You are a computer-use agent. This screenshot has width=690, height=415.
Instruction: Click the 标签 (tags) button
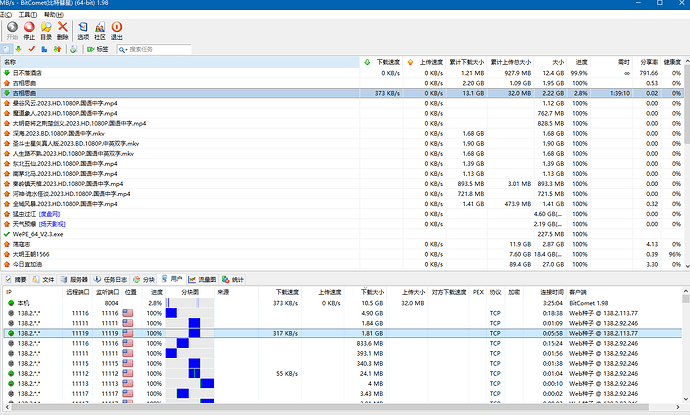tap(98, 49)
